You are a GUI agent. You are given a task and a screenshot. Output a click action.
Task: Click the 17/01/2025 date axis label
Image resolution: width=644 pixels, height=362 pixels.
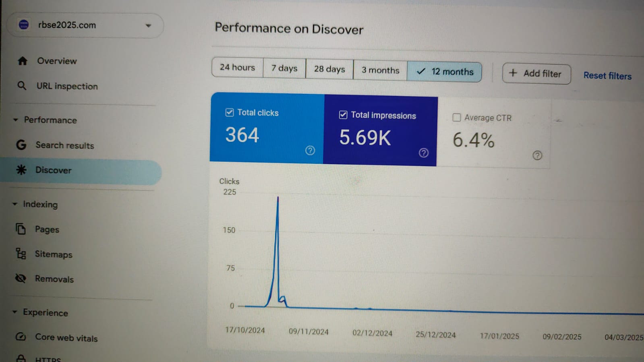pos(499,336)
